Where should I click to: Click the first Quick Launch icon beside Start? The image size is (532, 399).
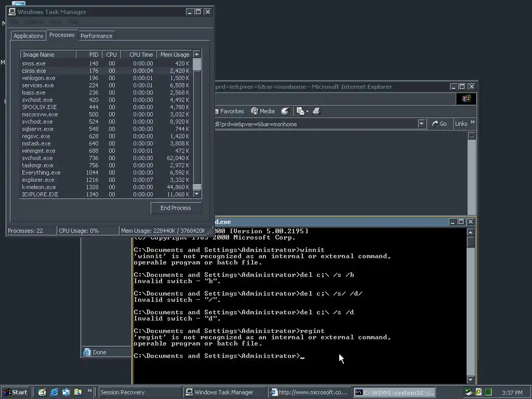[x=42, y=393]
